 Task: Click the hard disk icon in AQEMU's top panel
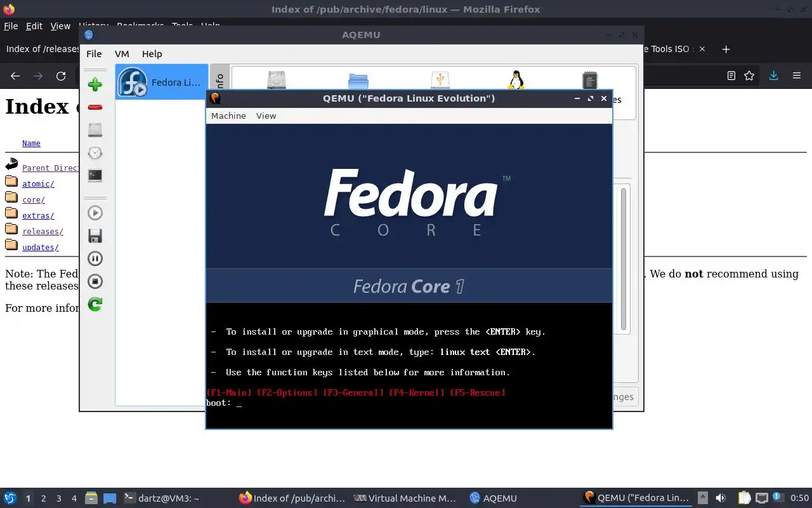pos(277,79)
